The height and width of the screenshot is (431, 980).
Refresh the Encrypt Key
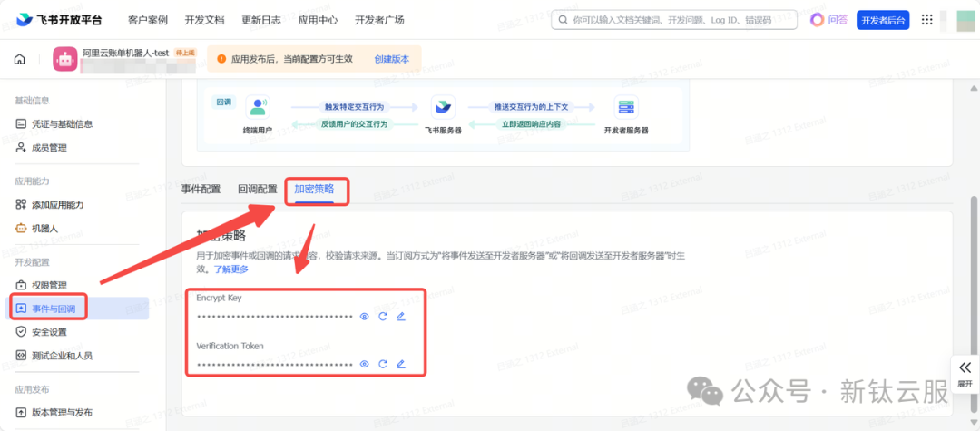coord(383,317)
